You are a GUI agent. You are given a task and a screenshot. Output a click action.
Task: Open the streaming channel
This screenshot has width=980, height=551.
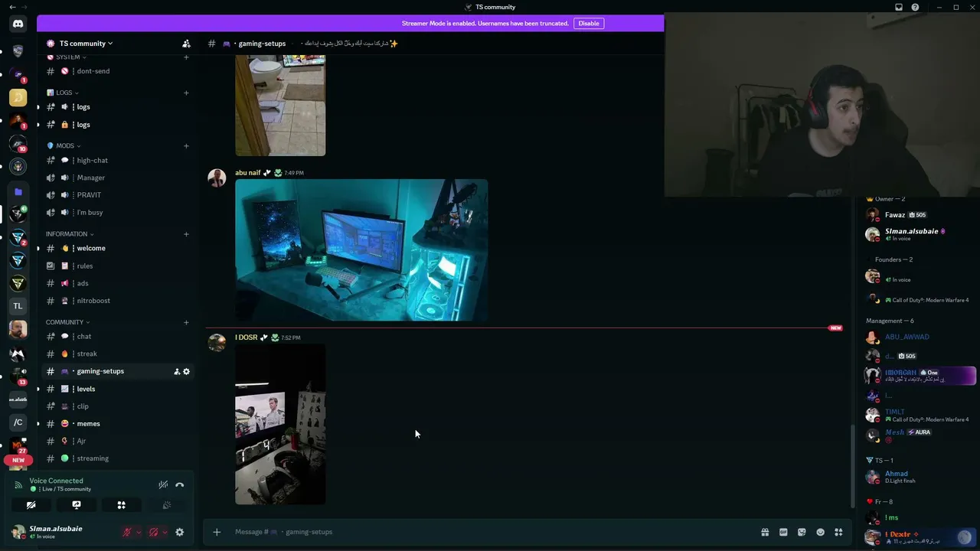[117, 458]
